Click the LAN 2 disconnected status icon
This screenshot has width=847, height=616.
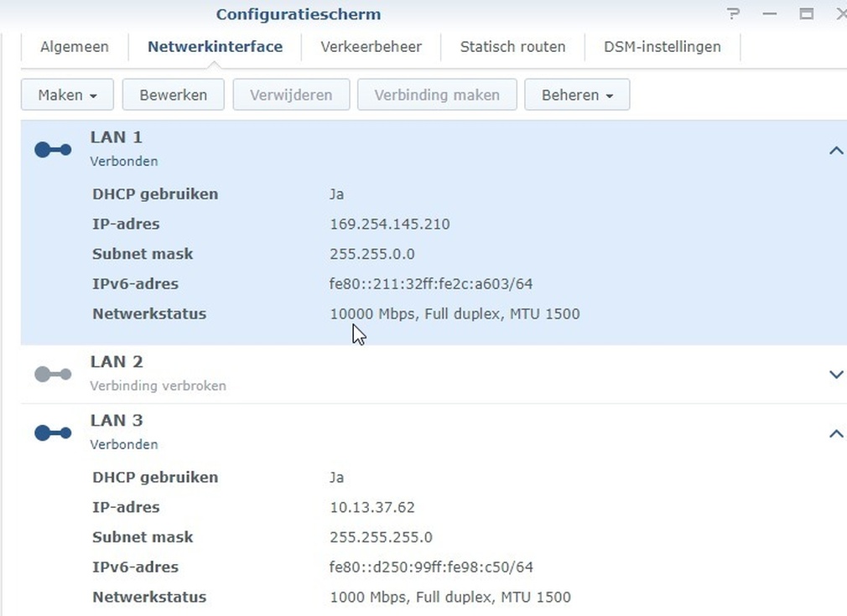coord(53,375)
